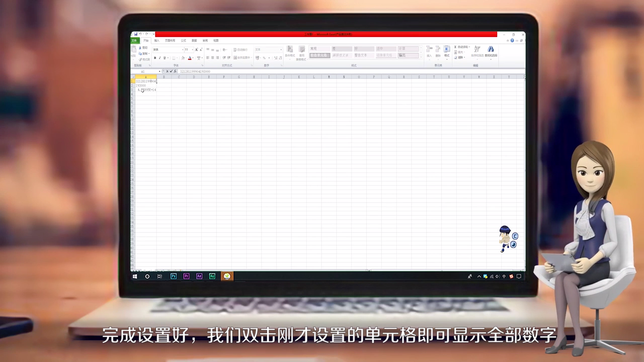
Task: Open Audition from the taskbar
Action: point(212,276)
